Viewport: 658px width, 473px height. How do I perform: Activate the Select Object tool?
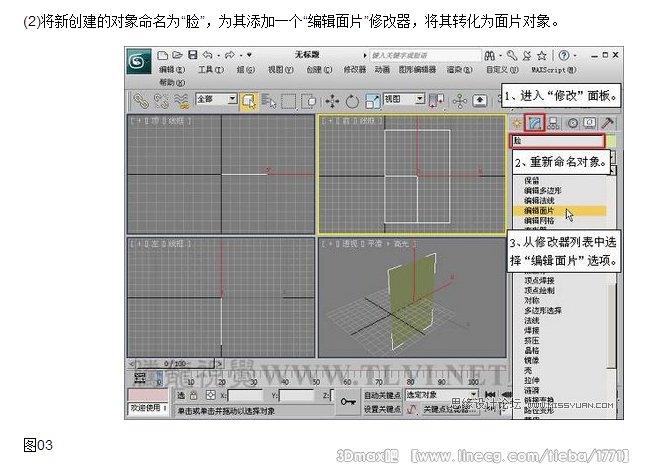249,101
